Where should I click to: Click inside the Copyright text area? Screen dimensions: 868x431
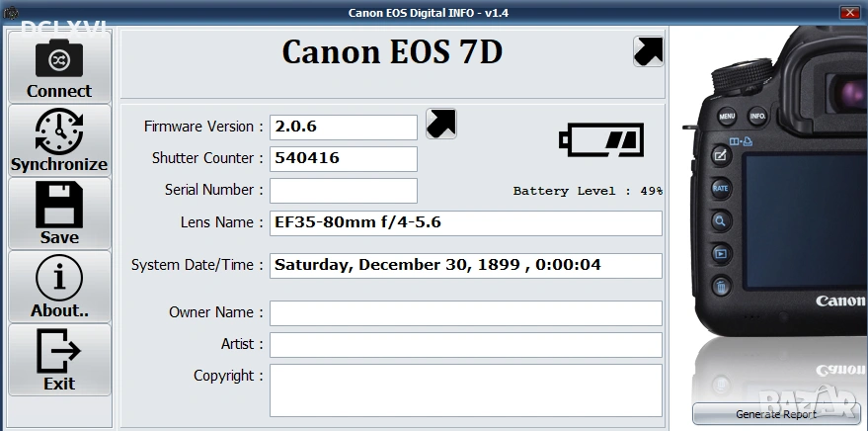click(465, 389)
